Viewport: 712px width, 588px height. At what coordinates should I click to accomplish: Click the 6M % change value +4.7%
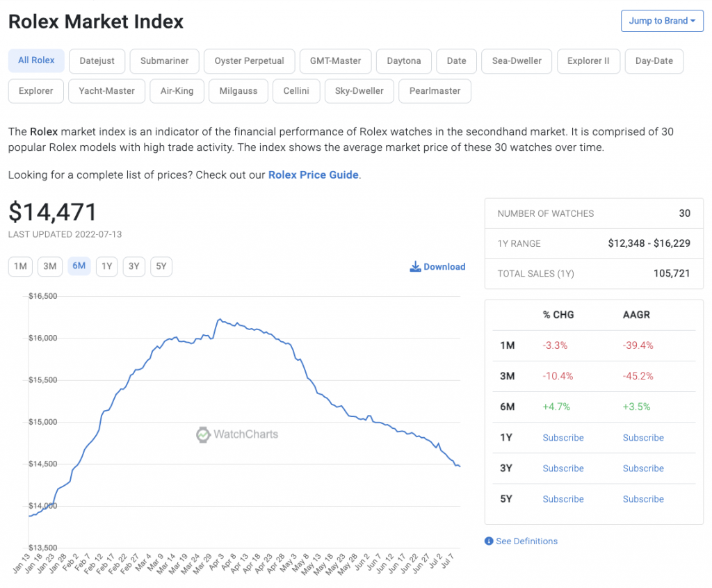(556, 407)
